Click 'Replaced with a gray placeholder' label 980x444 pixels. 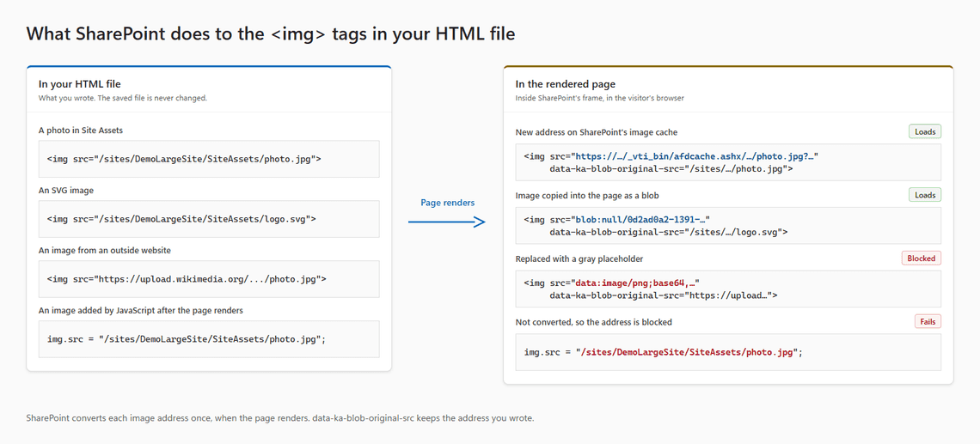(x=579, y=258)
